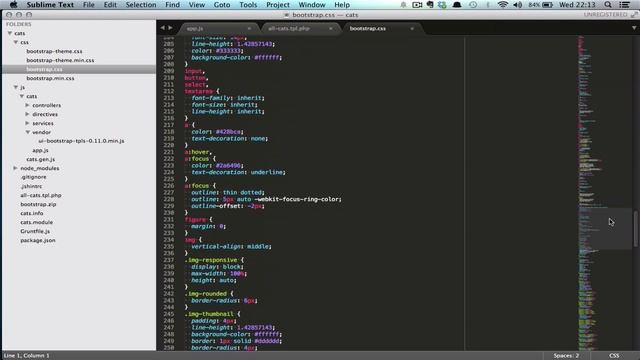Click the screen recording camera icon
The image size is (640, 360).
click(417, 5)
